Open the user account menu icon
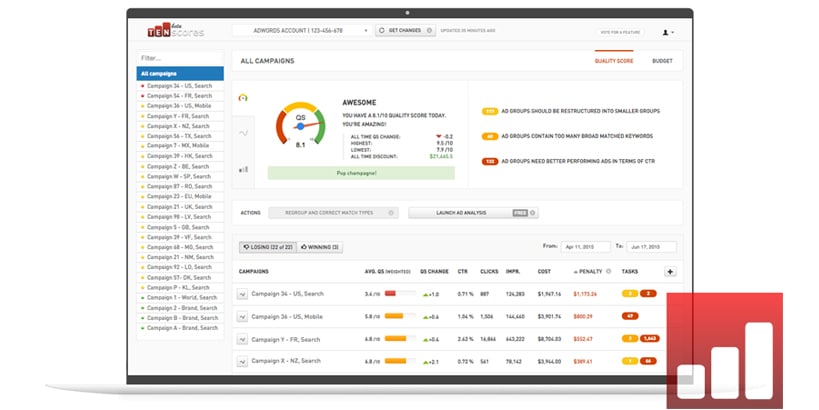This screenshot has height=410, width=819. 668,32
